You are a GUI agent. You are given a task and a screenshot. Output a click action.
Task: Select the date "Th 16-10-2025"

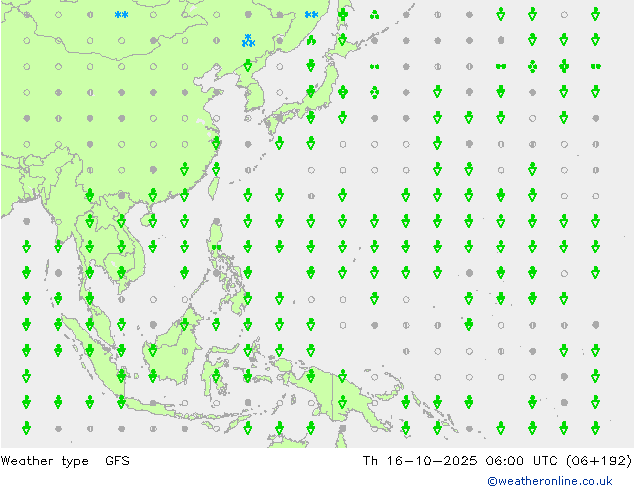coord(420,460)
